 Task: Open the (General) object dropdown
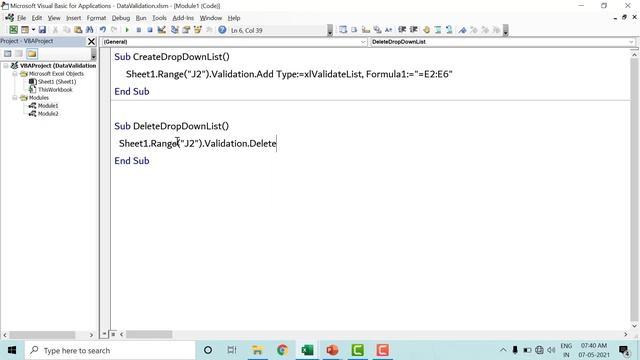(234, 42)
